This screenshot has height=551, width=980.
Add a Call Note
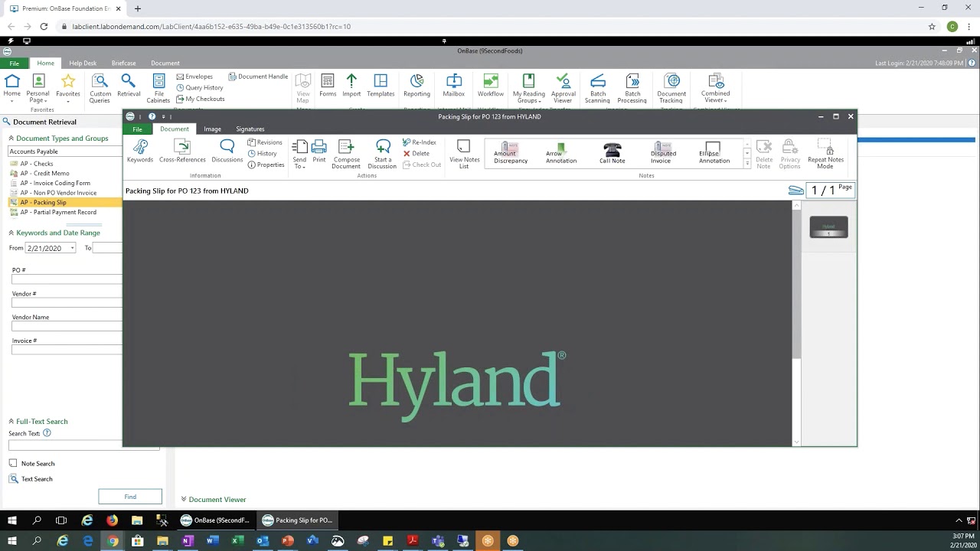[x=612, y=153]
